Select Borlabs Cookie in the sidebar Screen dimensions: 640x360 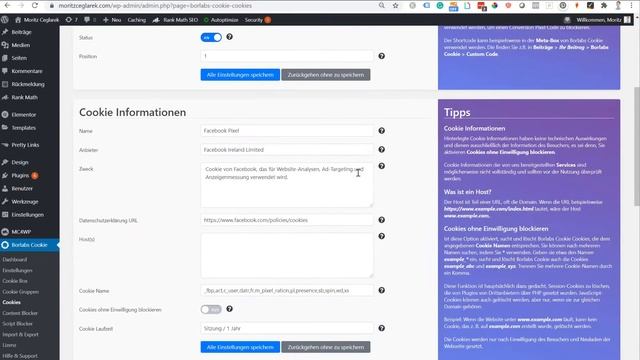point(29,245)
